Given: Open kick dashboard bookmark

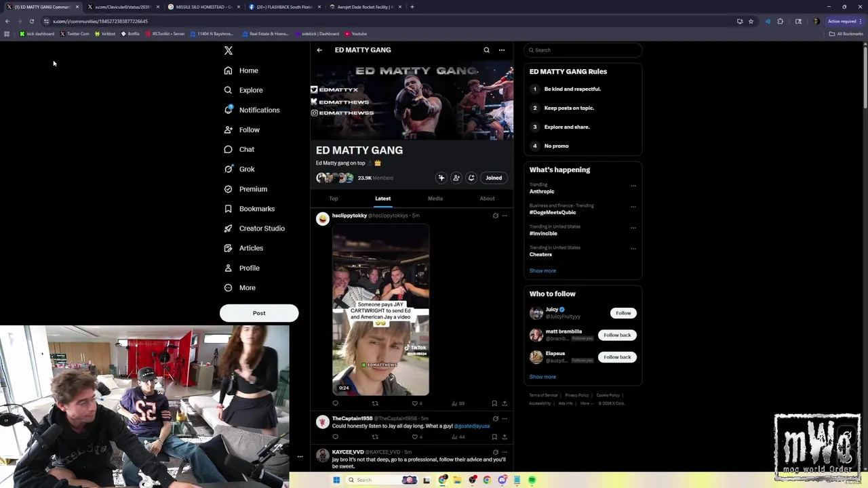Looking at the screenshot, I should pos(37,34).
